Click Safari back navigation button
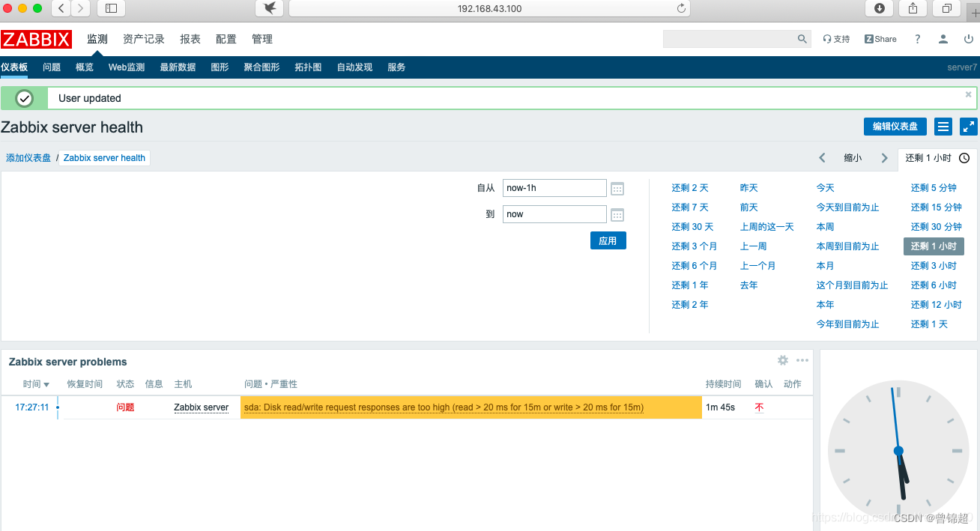Viewport: 980px width, 531px height. point(61,8)
